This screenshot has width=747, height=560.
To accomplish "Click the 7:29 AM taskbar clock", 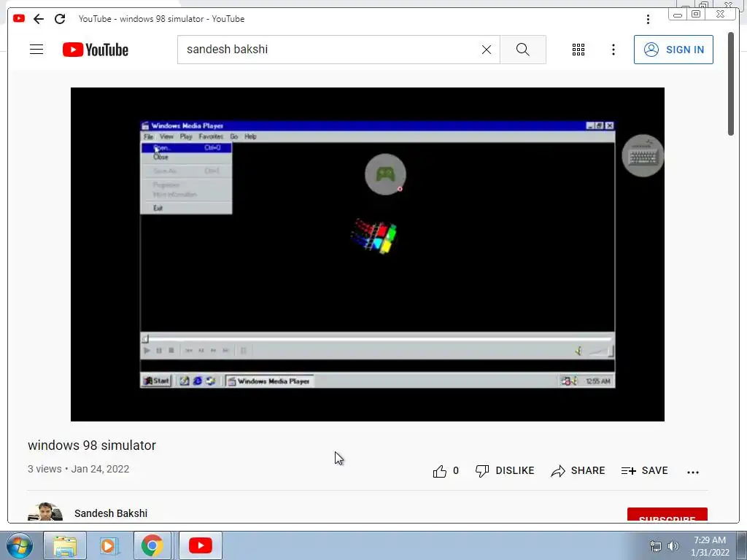I will coord(710,546).
